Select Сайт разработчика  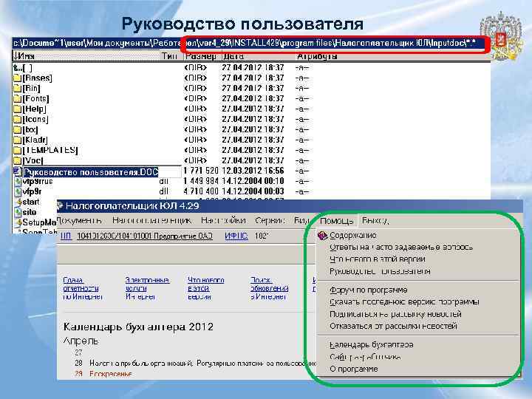(x=366, y=357)
